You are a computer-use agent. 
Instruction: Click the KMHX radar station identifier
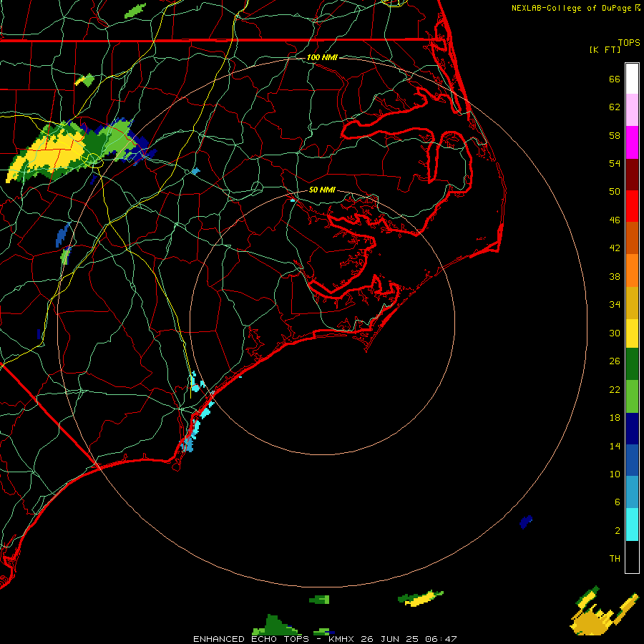[x=343, y=639]
